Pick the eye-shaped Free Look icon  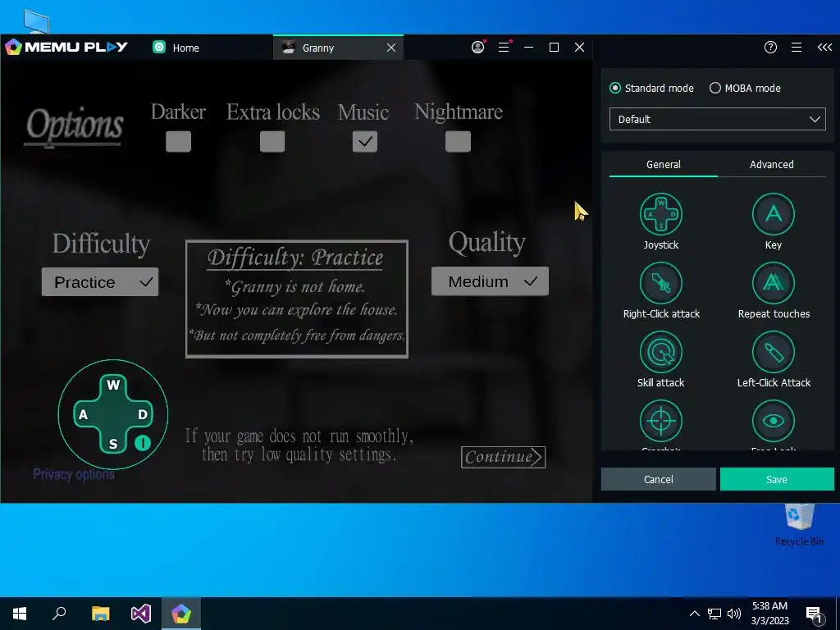click(x=773, y=421)
